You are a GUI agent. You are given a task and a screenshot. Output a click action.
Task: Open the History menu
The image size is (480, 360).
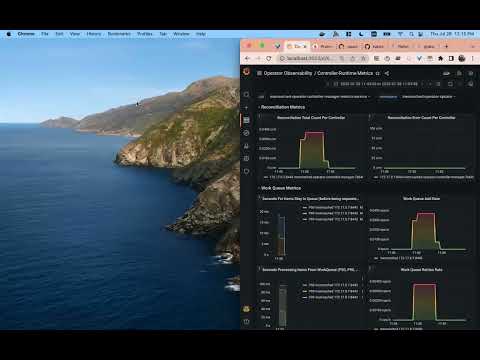(x=94, y=34)
